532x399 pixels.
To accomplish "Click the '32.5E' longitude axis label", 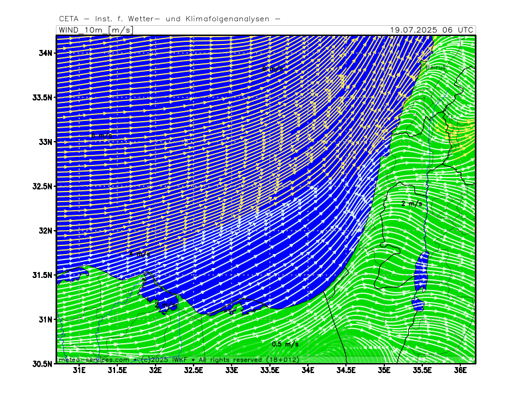I will [x=194, y=370].
